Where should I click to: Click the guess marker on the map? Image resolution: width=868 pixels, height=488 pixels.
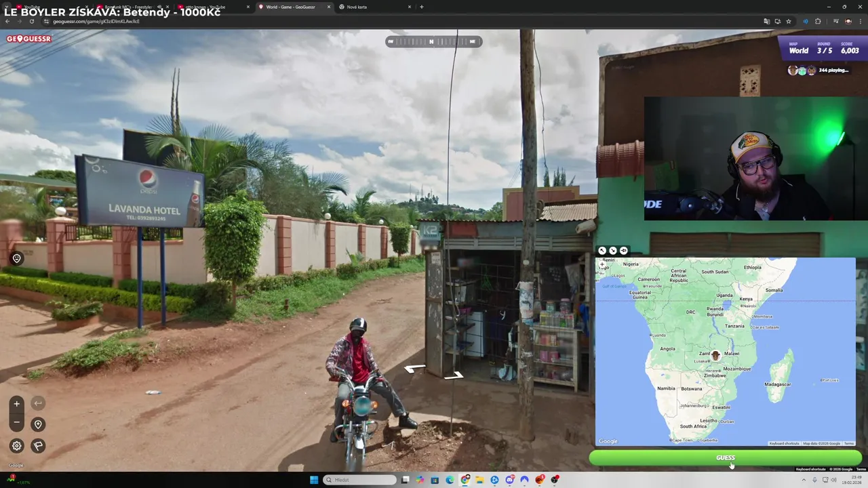[715, 355]
